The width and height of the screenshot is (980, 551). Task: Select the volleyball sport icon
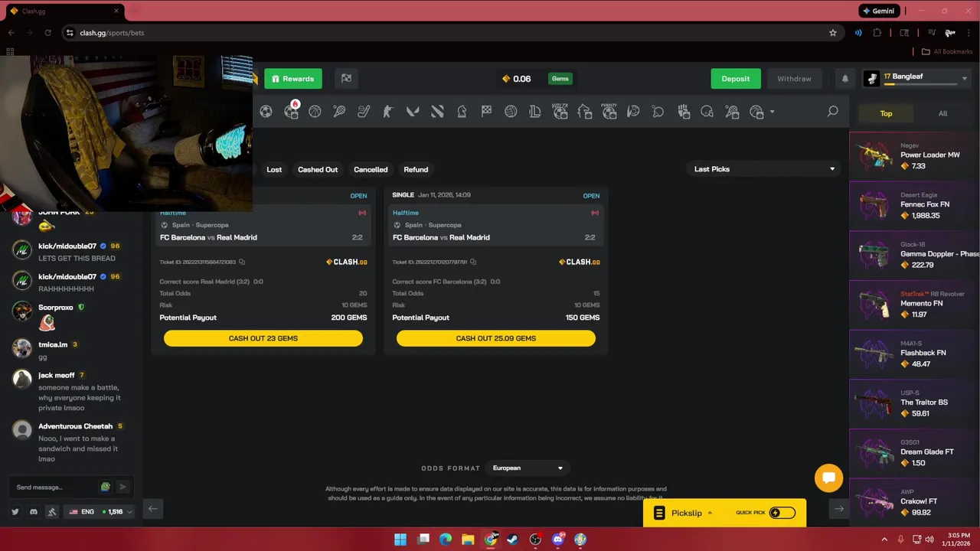click(511, 112)
